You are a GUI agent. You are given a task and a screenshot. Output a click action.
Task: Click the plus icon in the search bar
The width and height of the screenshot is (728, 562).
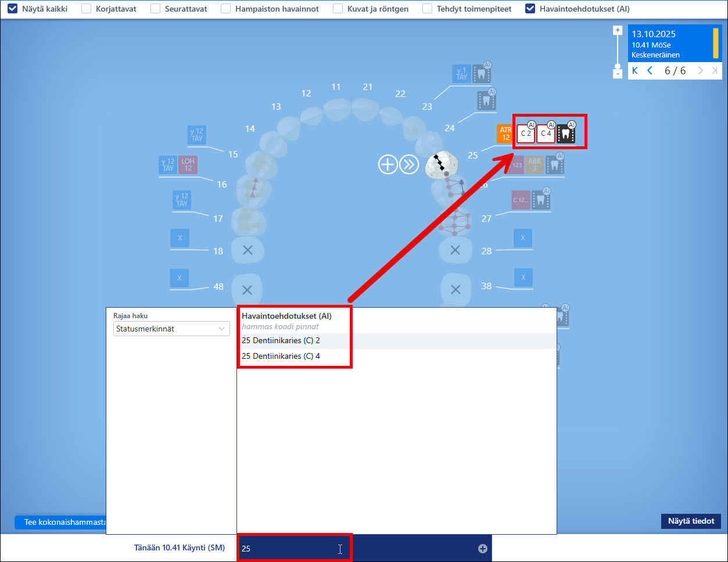pyautogui.click(x=483, y=549)
